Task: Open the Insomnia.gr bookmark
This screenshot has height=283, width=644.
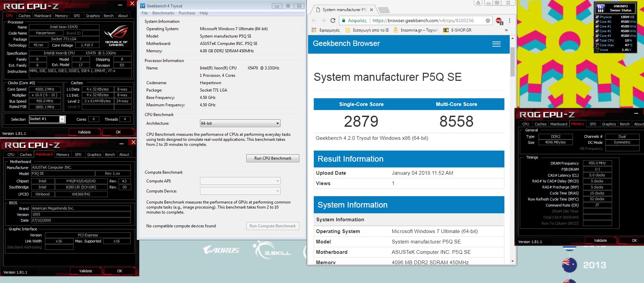Action: point(415,30)
